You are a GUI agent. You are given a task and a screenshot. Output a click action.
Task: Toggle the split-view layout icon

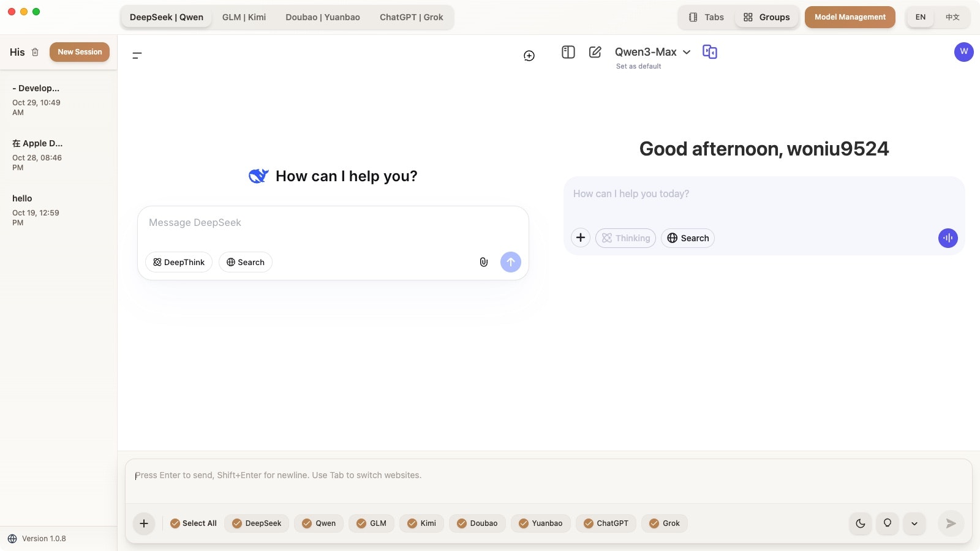pyautogui.click(x=567, y=52)
